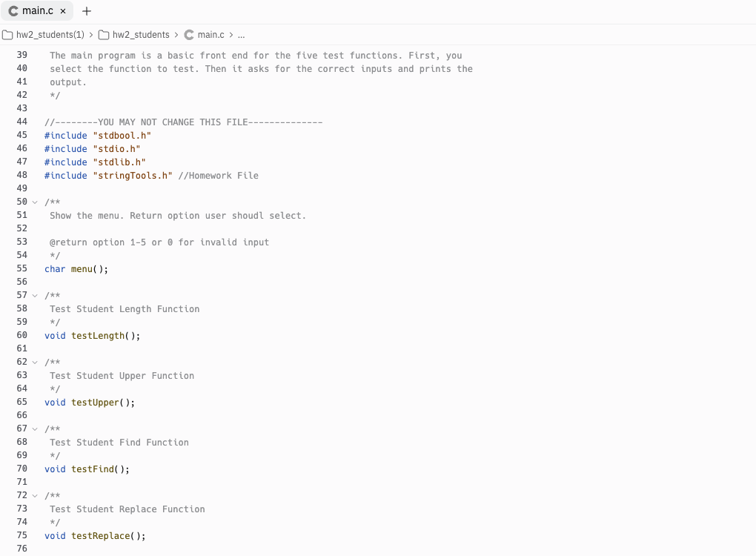Collapse the testReplace doc comment at line 72
The width and height of the screenshot is (756, 556).
(34, 495)
